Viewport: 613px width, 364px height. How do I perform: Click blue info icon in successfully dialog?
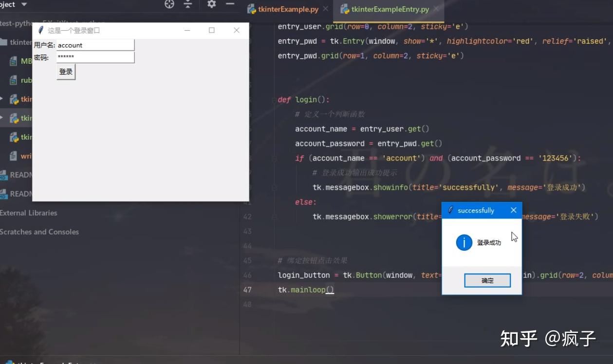click(464, 242)
